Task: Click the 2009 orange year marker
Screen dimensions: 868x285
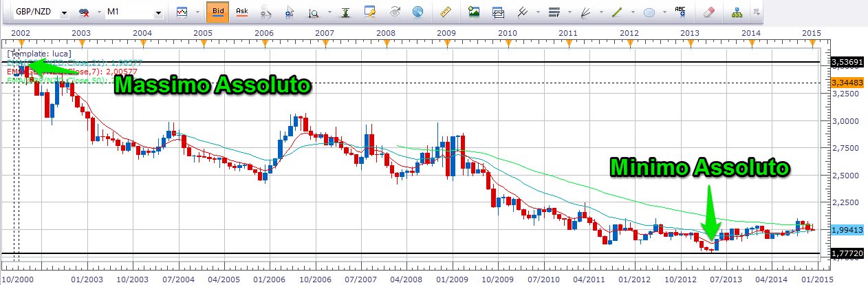Action: click(x=446, y=43)
